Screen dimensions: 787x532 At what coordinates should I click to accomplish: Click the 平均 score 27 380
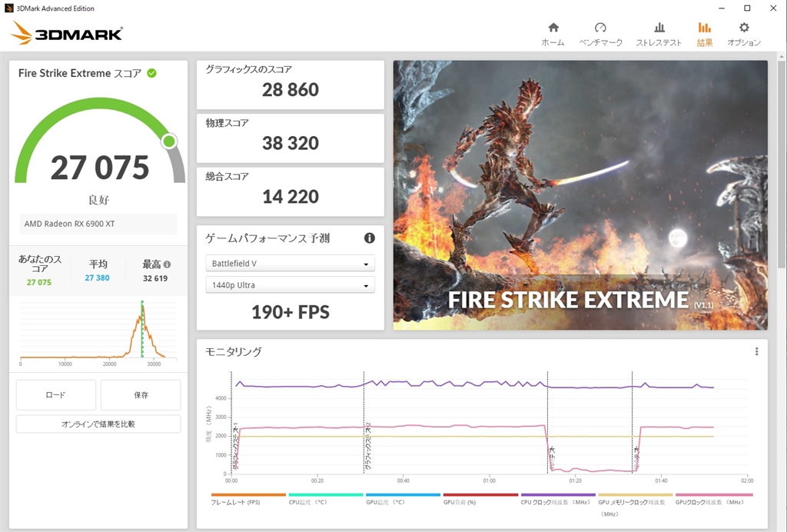tap(97, 278)
